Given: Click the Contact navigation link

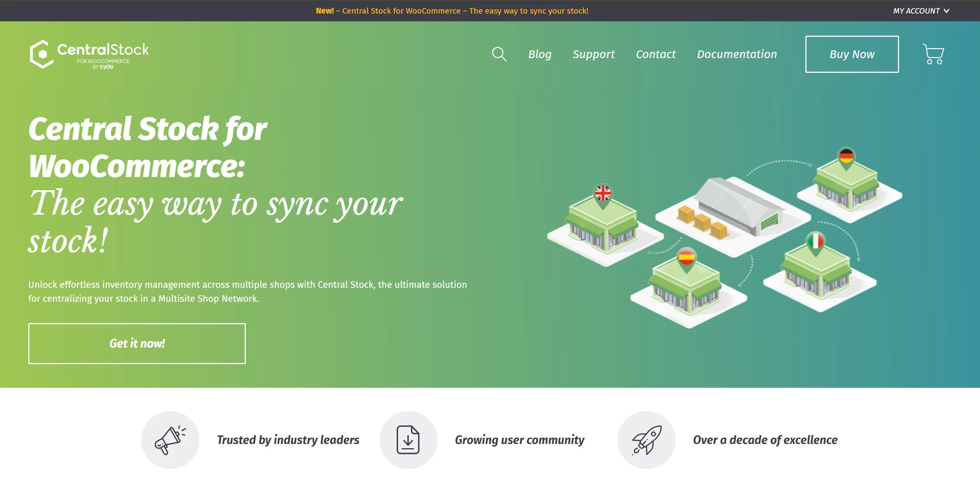Looking at the screenshot, I should [x=655, y=54].
